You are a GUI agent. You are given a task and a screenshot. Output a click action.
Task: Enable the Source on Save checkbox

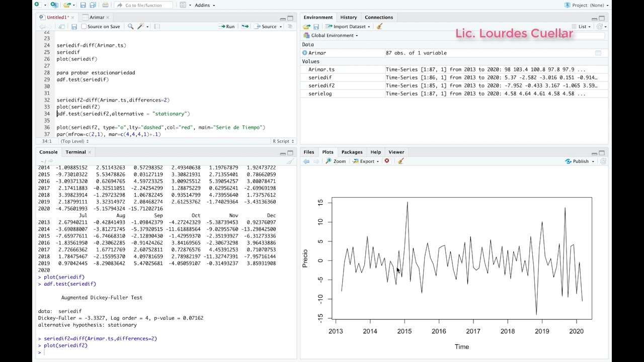click(x=84, y=27)
